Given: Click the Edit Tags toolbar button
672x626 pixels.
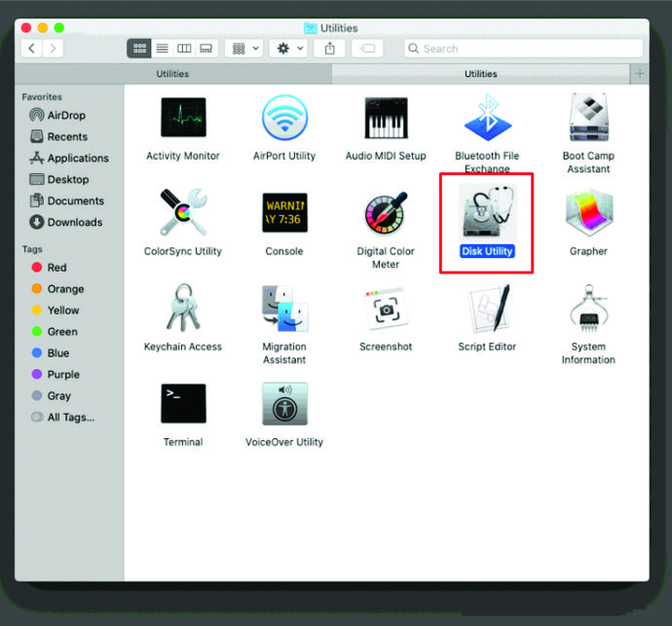Looking at the screenshot, I should coord(367,49).
